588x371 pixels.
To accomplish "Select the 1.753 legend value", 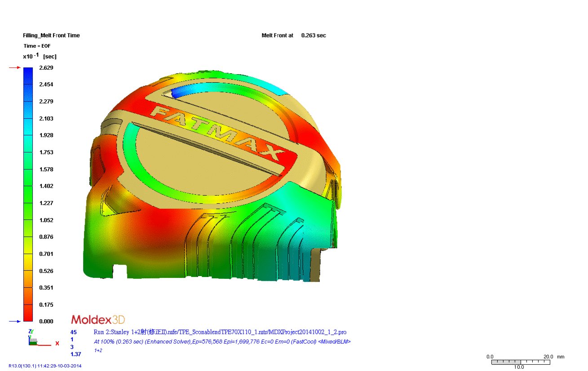I will [46, 152].
